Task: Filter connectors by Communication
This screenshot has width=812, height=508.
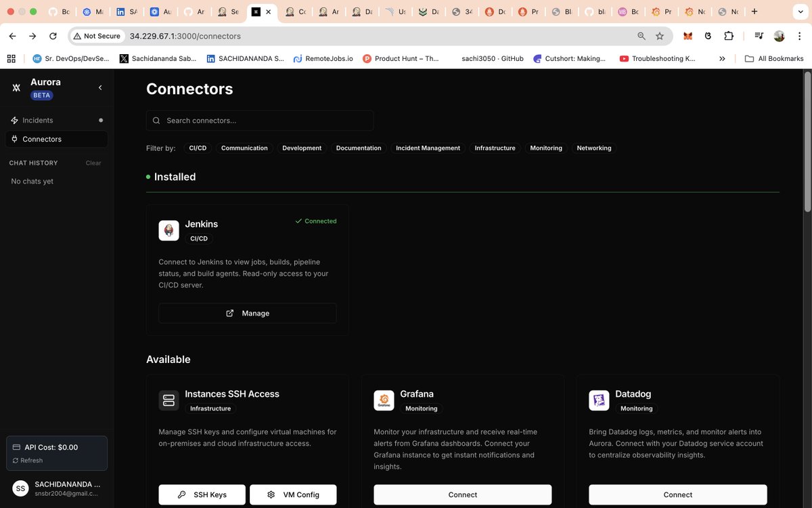Action: 244,148
